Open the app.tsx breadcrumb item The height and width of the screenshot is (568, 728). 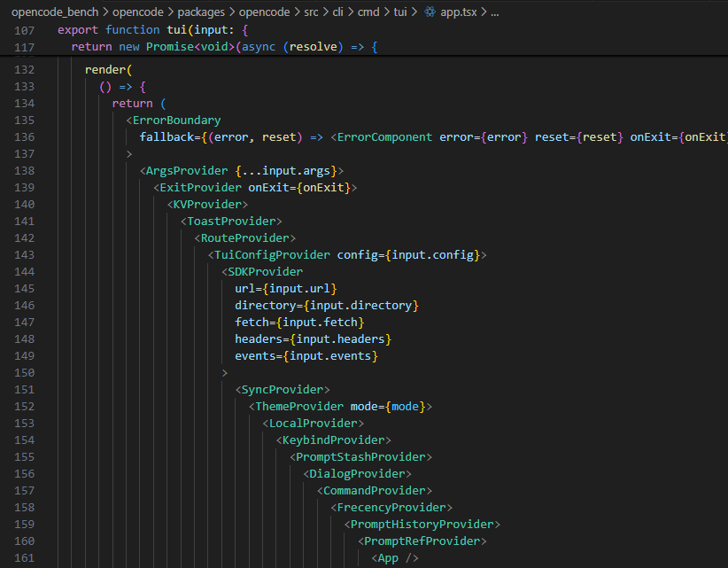[x=458, y=12]
